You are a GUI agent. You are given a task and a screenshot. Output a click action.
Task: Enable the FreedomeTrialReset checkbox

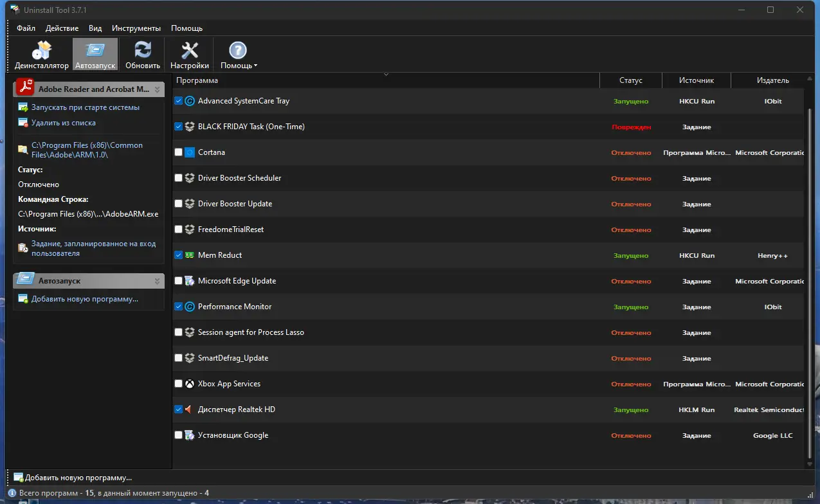(x=179, y=230)
